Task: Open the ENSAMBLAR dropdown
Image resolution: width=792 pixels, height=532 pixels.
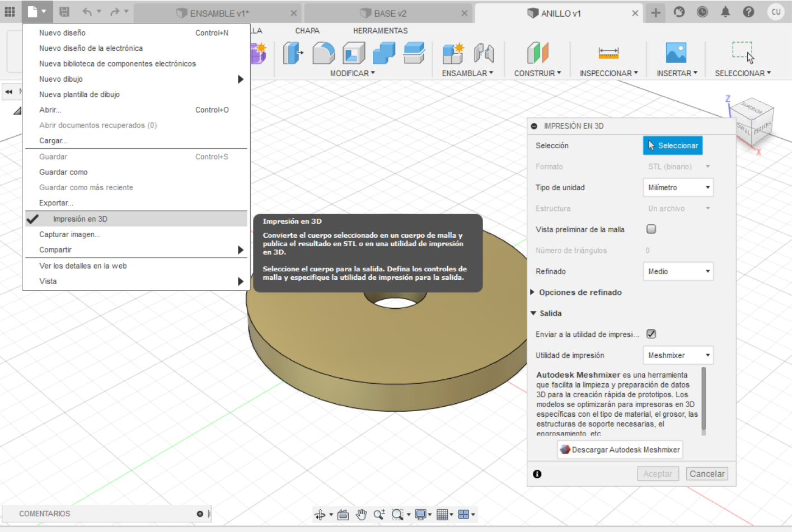Action: coord(467,73)
